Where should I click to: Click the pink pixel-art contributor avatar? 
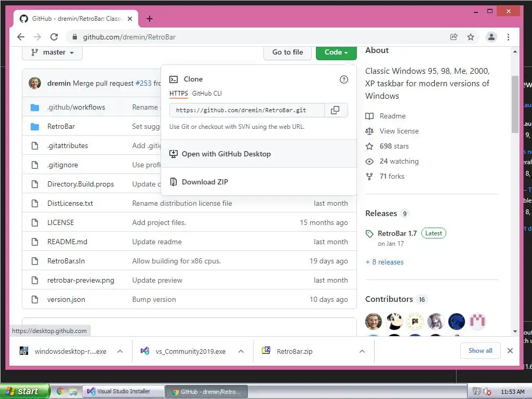477,321
